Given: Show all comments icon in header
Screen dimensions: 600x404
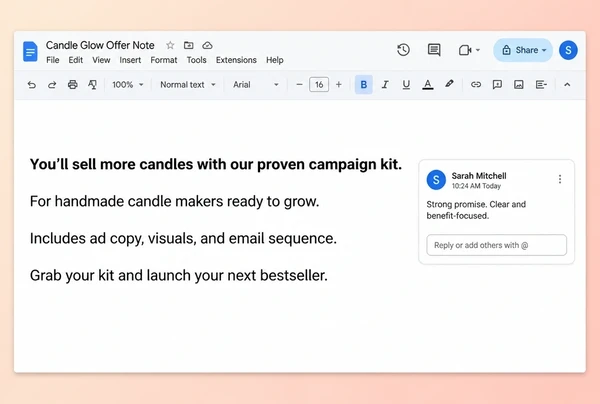Looking at the screenshot, I should point(434,50).
